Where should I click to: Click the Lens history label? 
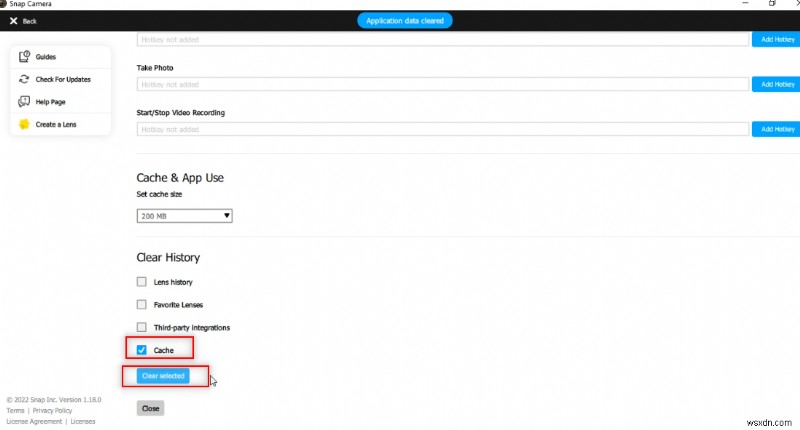pos(173,282)
